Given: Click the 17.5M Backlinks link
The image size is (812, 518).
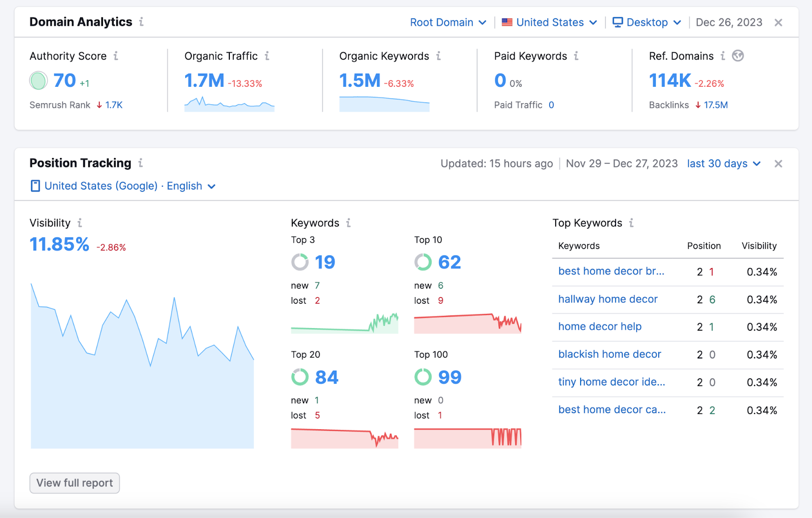Looking at the screenshot, I should tap(716, 105).
